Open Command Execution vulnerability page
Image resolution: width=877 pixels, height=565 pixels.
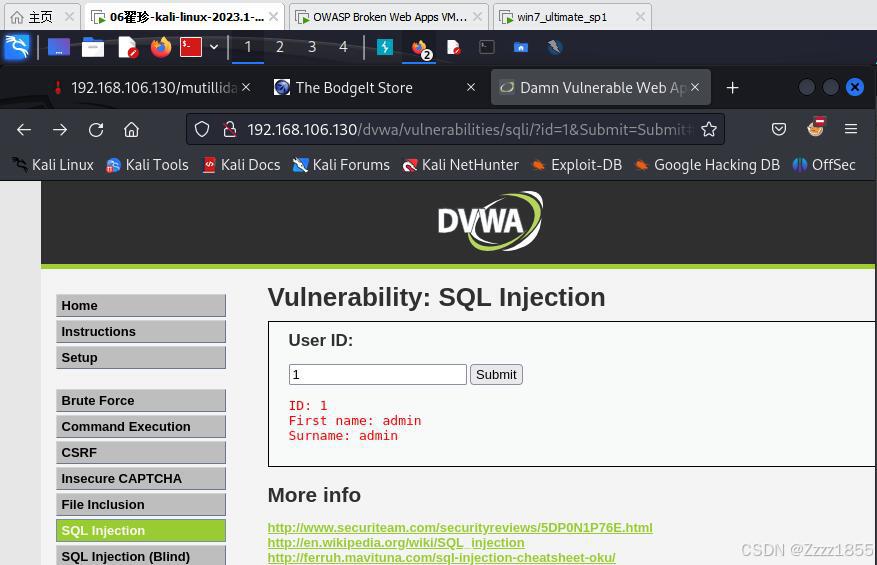pyautogui.click(x=141, y=426)
